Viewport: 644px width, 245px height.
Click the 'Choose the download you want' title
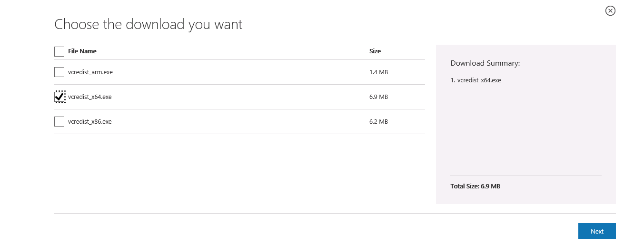point(149,24)
